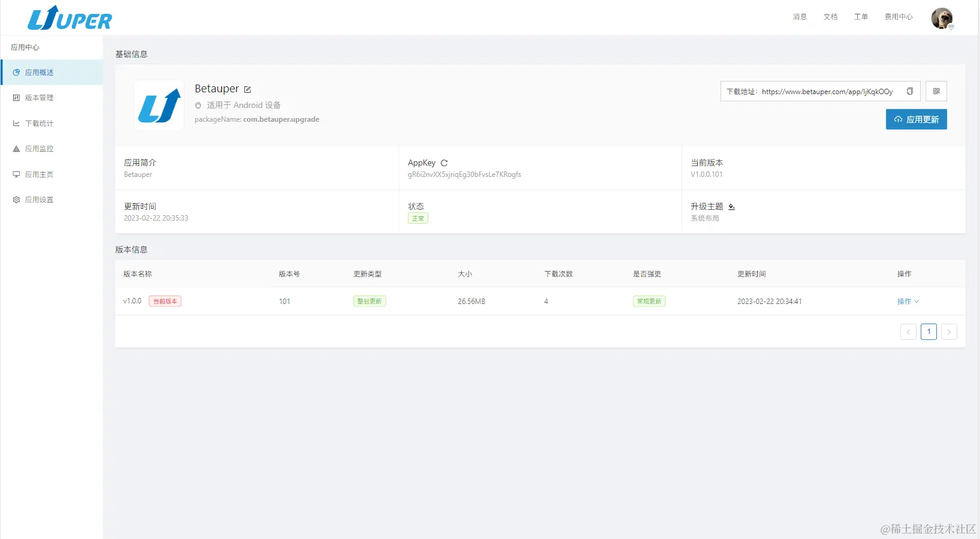Open 应用主页 in the sidebar

click(x=52, y=174)
